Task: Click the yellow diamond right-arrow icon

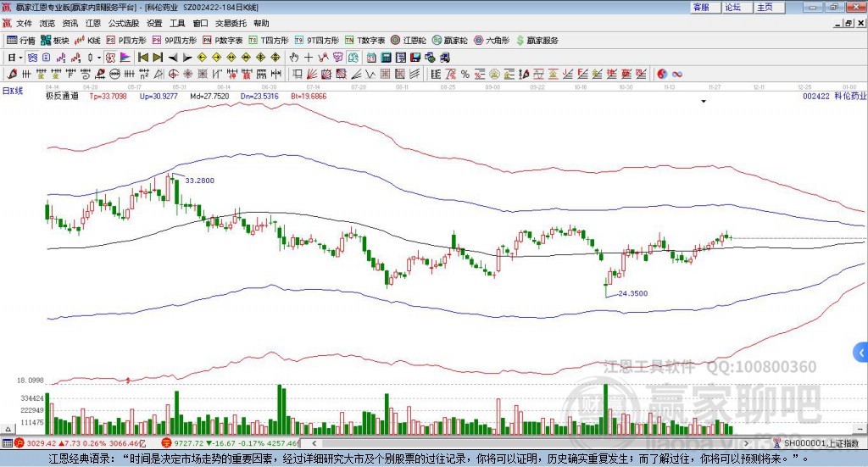Action: [x=216, y=58]
